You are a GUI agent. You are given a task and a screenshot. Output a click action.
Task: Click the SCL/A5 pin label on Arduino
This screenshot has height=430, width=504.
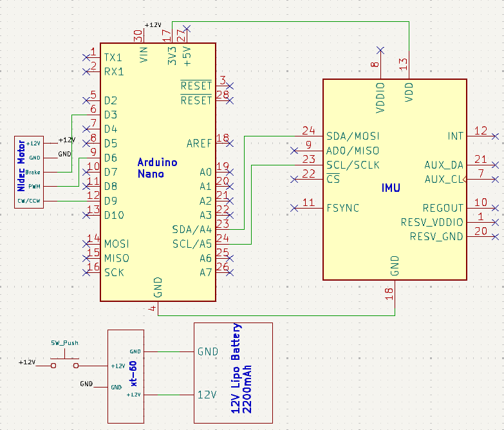(x=192, y=244)
